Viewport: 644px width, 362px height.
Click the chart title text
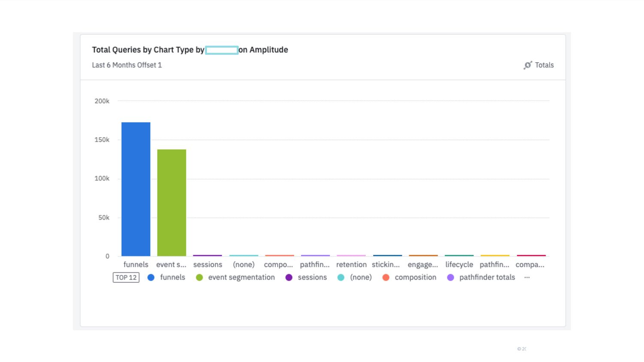(x=190, y=50)
